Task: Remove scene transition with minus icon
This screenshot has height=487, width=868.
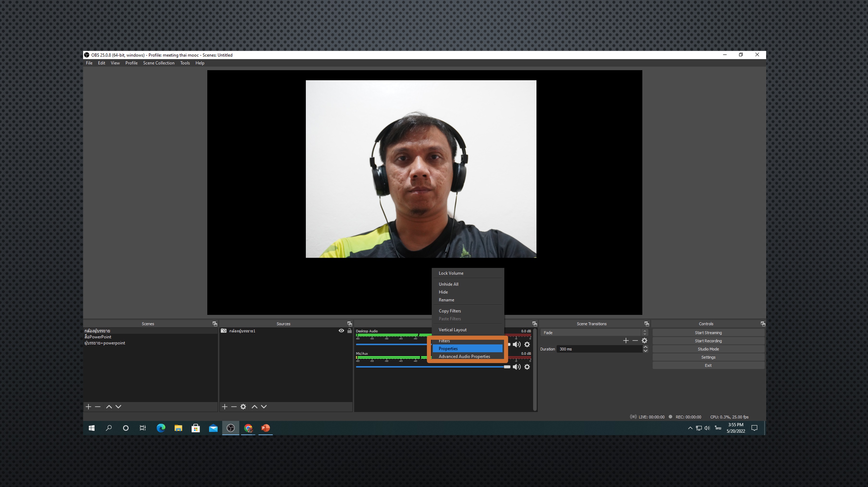Action: [x=635, y=341]
